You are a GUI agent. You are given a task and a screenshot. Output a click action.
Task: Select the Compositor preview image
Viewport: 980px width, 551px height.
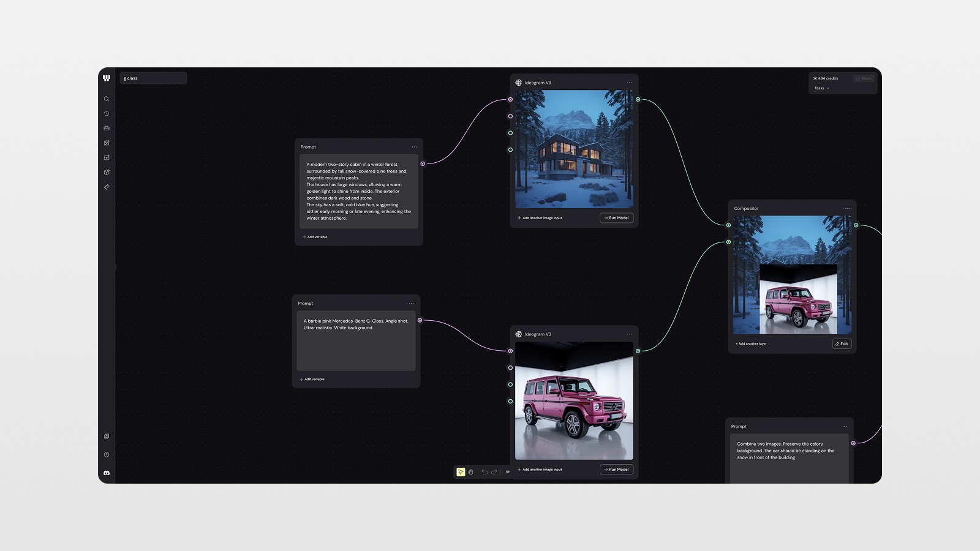793,275
